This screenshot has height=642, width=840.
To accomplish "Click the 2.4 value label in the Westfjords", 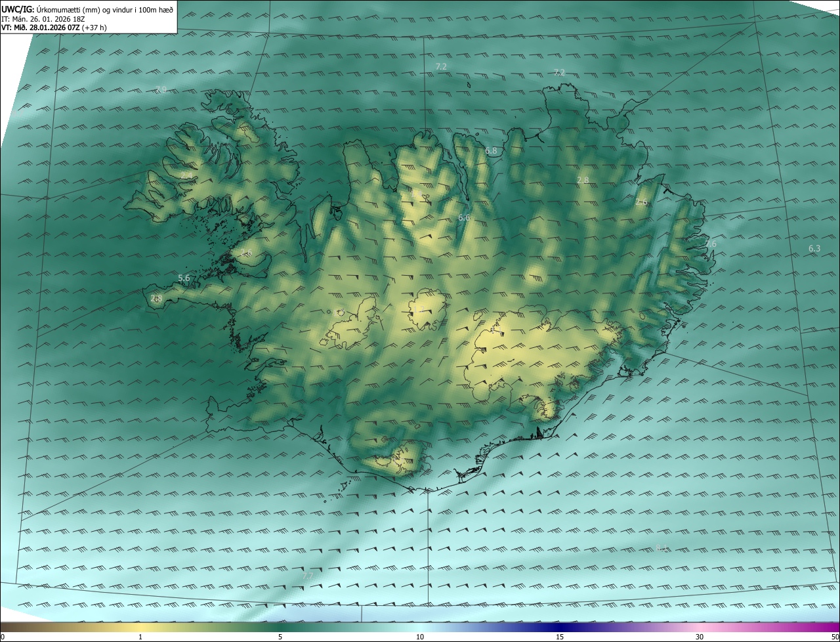I will 188,176.
